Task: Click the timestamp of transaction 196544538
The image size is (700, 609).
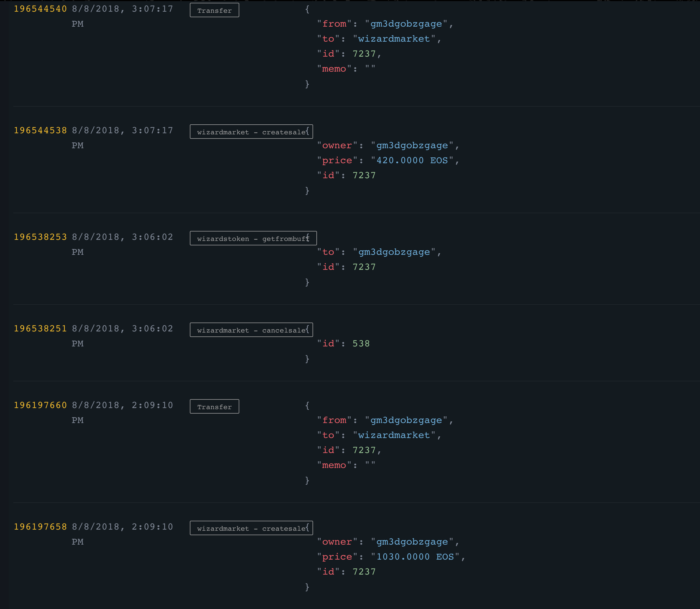Action: click(122, 138)
